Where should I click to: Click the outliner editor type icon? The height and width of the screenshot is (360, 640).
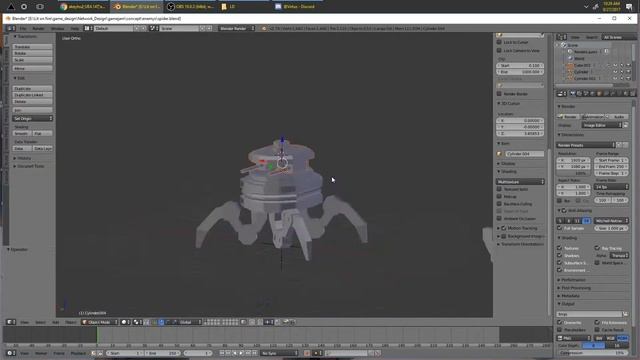tap(562, 37)
